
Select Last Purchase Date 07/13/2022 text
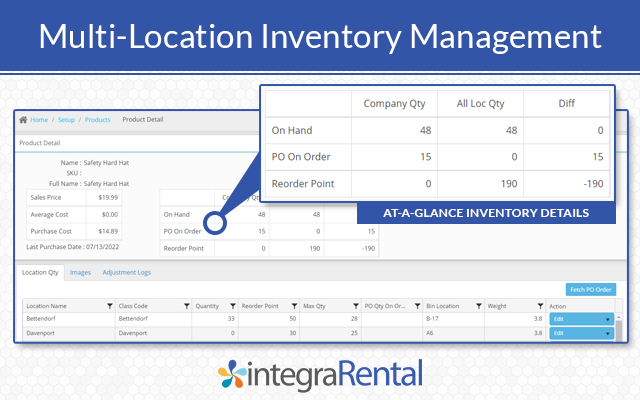[x=73, y=247]
